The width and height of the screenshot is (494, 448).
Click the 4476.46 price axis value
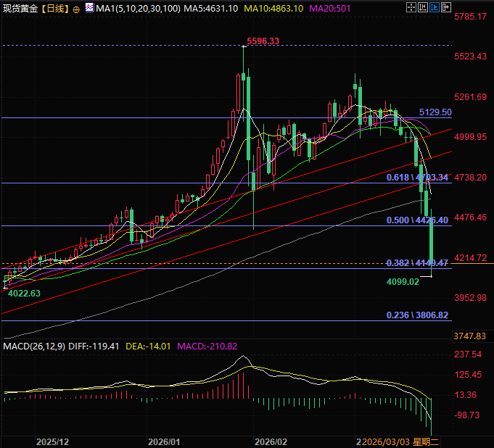click(x=470, y=217)
